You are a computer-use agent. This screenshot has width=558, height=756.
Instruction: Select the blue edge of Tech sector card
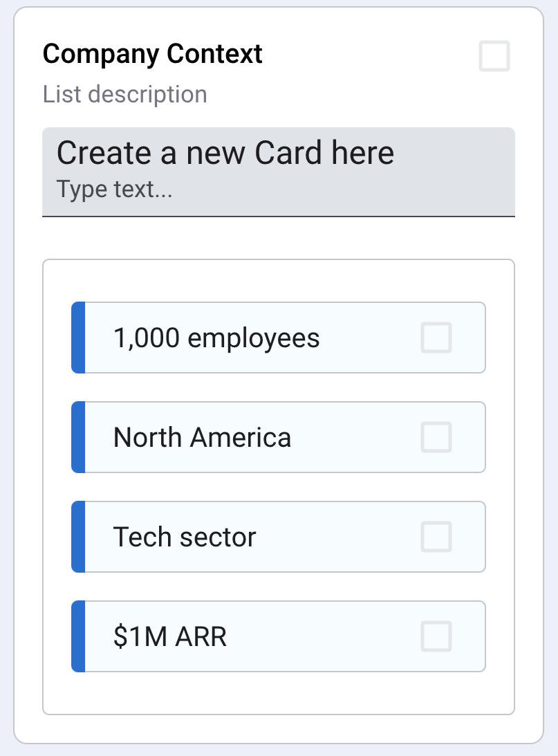(x=78, y=537)
